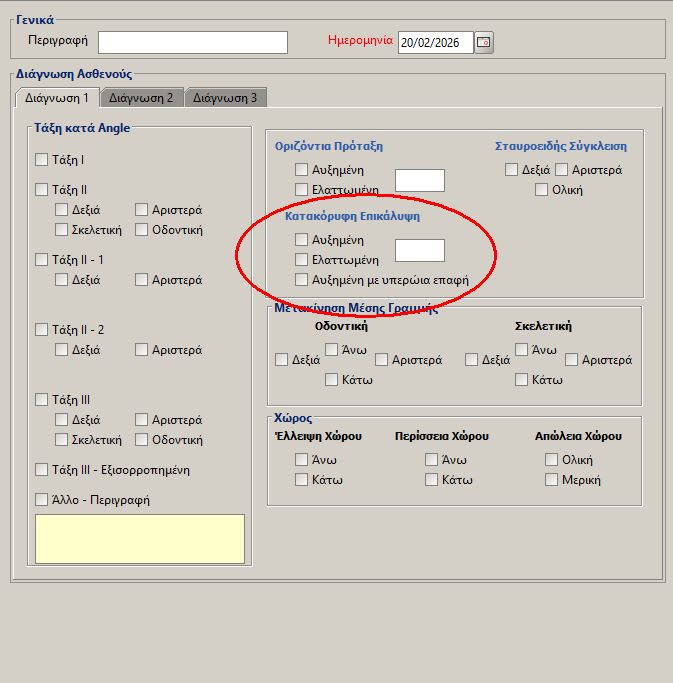
Task: Enable Τάξη III - Εξισορροπημένη checkbox
Action: coord(42,470)
